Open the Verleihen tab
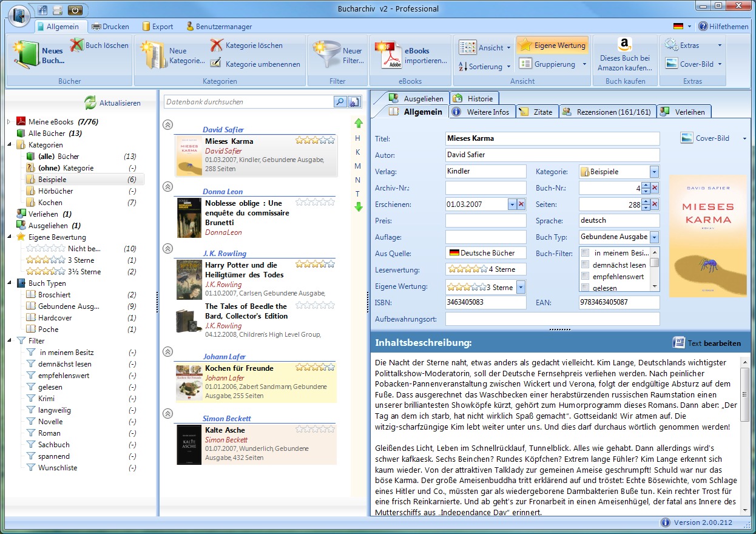This screenshot has width=756, height=534. [x=684, y=112]
